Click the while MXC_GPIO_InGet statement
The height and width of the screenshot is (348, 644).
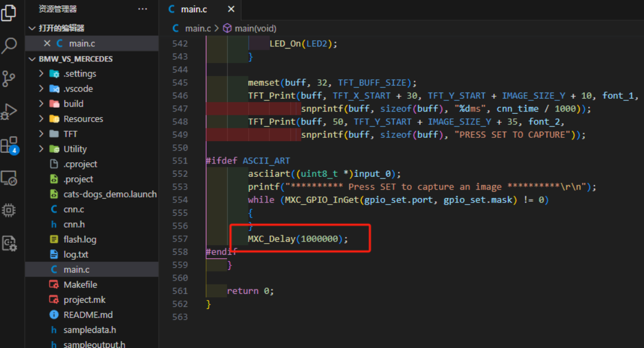[x=398, y=200]
